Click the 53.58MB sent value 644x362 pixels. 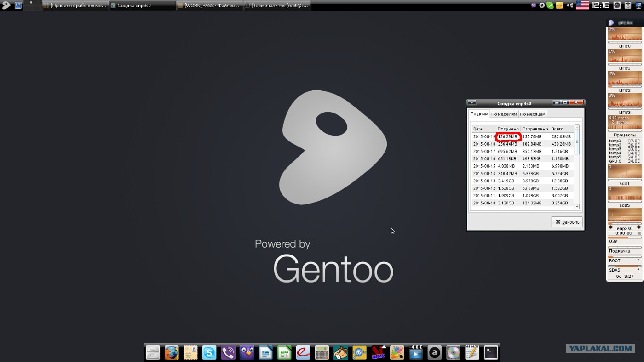point(532,188)
